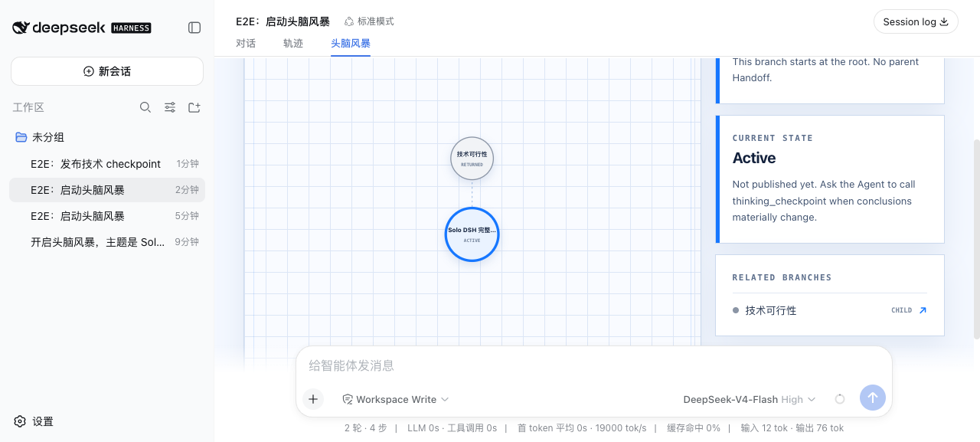The image size is (980, 442).
Task: Open DeepSeek-V4-Flash model dropdown
Action: click(750, 399)
